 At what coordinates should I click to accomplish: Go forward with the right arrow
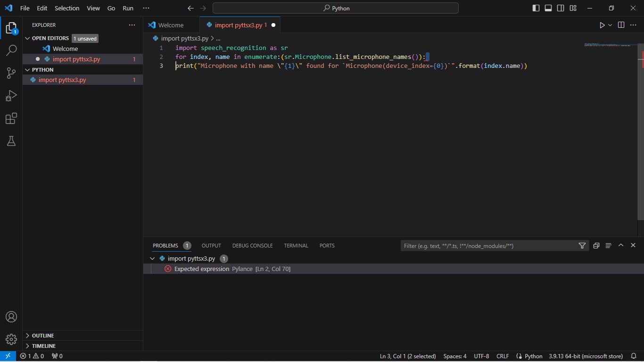(203, 8)
